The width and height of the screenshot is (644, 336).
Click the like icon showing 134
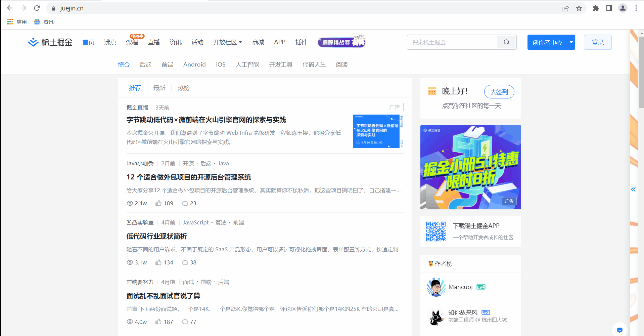click(158, 262)
